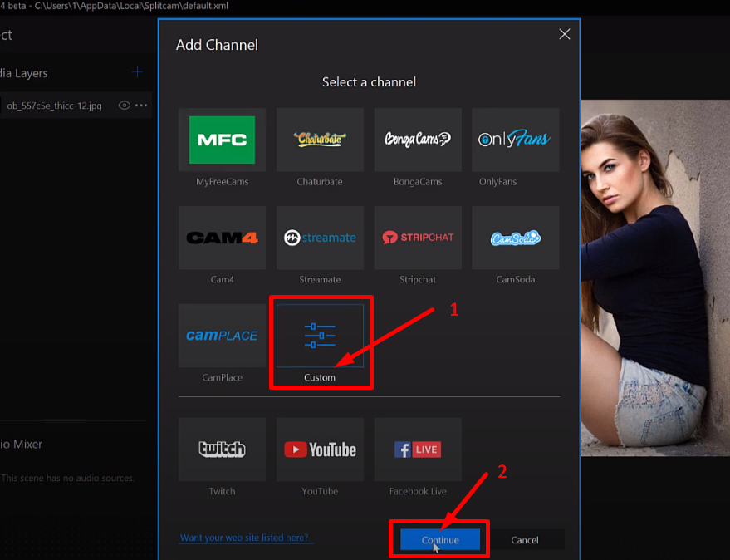Pick the Facebook Live channel tile
Screen dimensions: 730x560
[418, 449]
